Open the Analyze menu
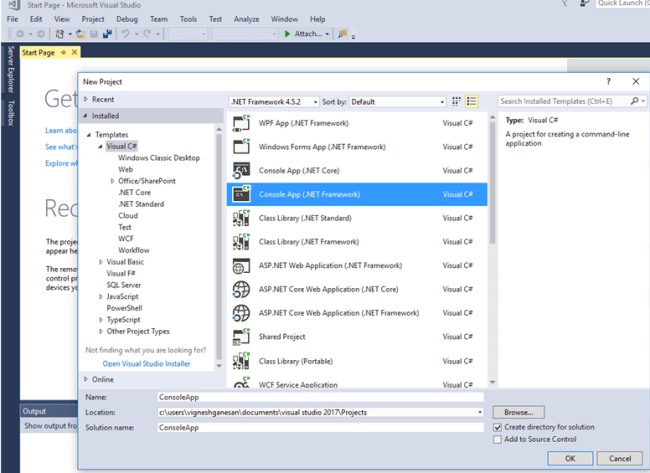Image resolution: width=650 pixels, height=473 pixels. click(x=246, y=19)
